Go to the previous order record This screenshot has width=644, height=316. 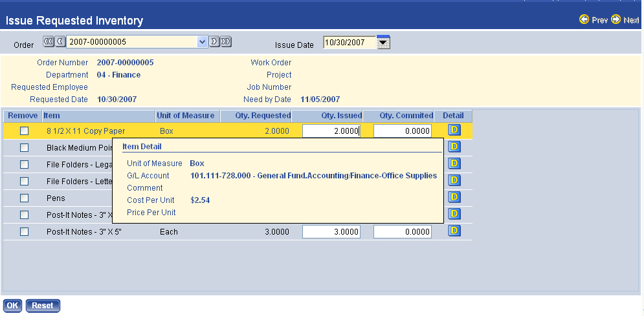coord(60,42)
